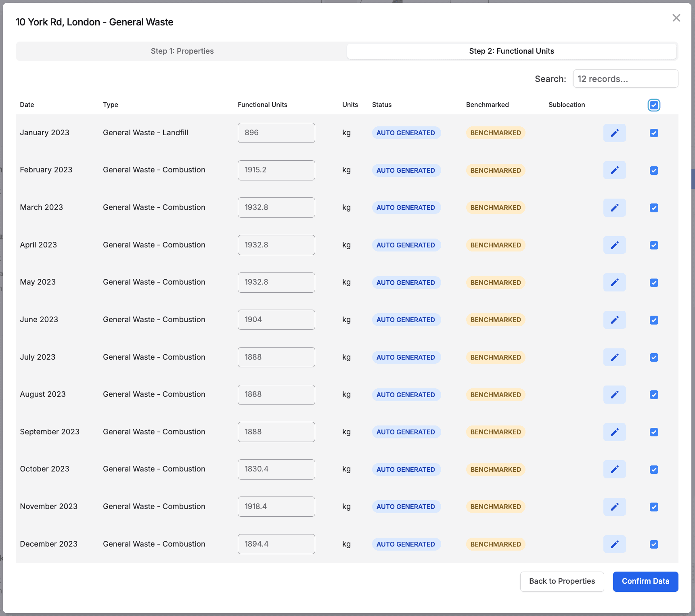The width and height of the screenshot is (695, 616).
Task: Toggle the select-all checkbox in table header
Action: point(654,105)
